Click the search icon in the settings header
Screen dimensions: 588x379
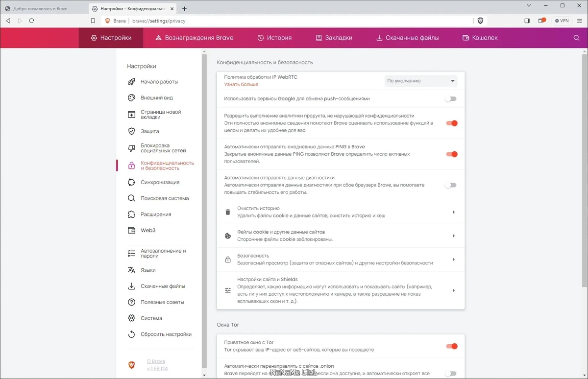click(576, 38)
